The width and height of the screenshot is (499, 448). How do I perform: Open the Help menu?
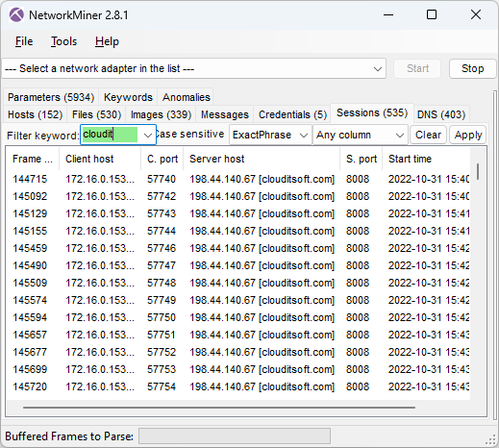(107, 41)
